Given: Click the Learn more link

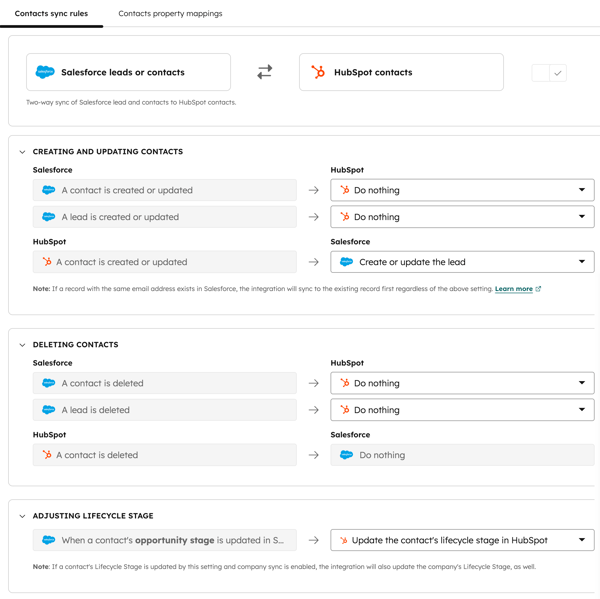Looking at the screenshot, I should (514, 289).
